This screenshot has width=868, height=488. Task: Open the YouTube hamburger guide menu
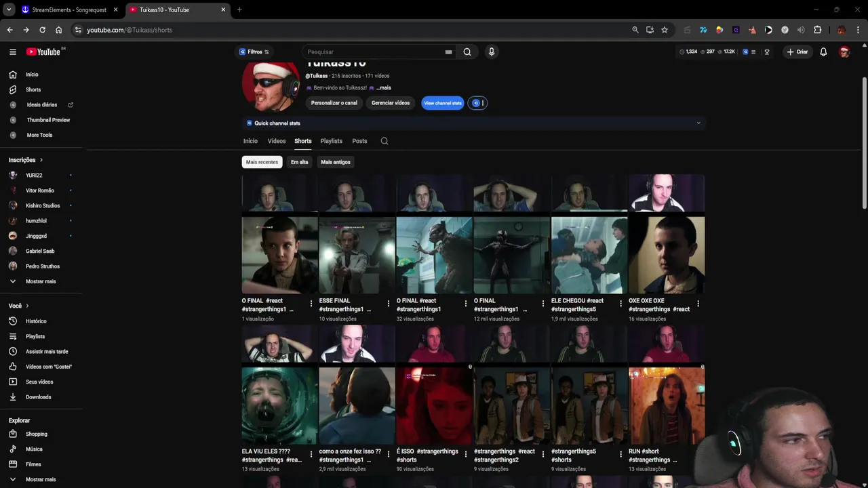click(x=12, y=52)
